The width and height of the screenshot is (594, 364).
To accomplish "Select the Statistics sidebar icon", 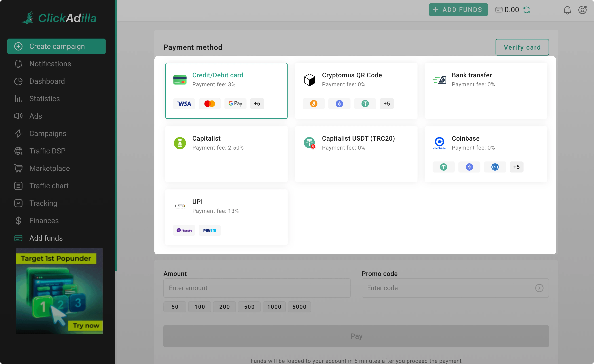I will 18,99.
